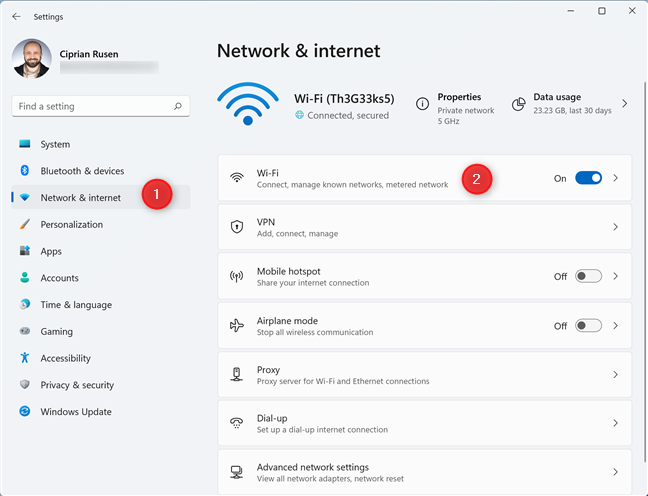Click the large Wi-Fi signal icon at top
The height and width of the screenshot is (496, 648).
248,103
